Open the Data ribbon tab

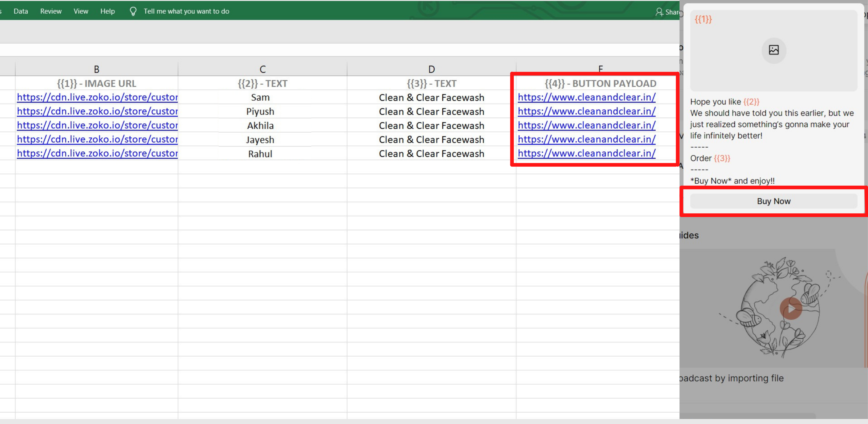(x=21, y=11)
